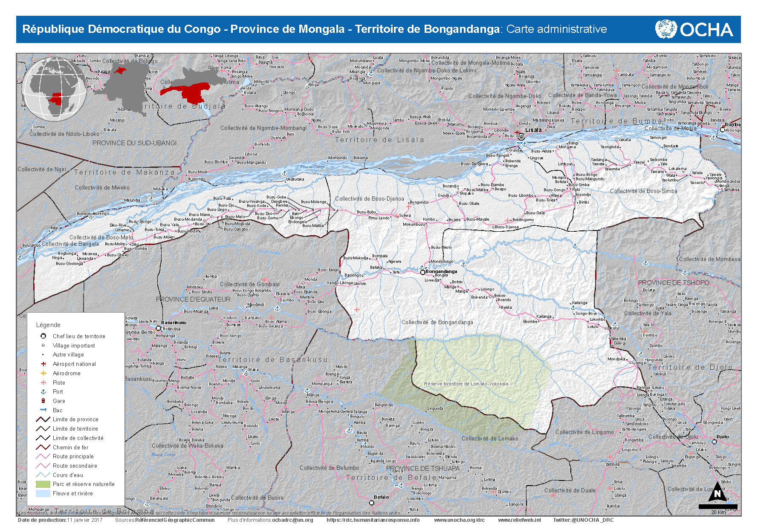Click the Territoire de Bumba label
Viewport: 758px width, 532px height.
coord(616,121)
